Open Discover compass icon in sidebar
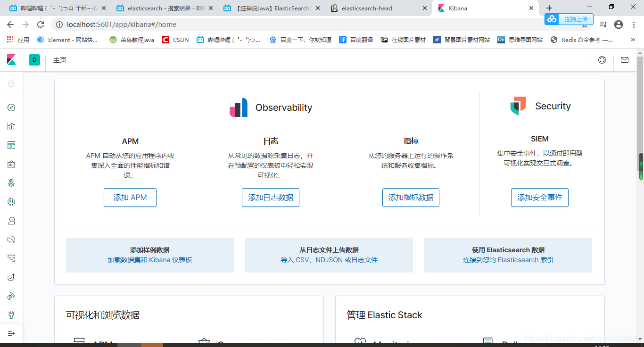This screenshot has width=644, height=347. (x=11, y=107)
